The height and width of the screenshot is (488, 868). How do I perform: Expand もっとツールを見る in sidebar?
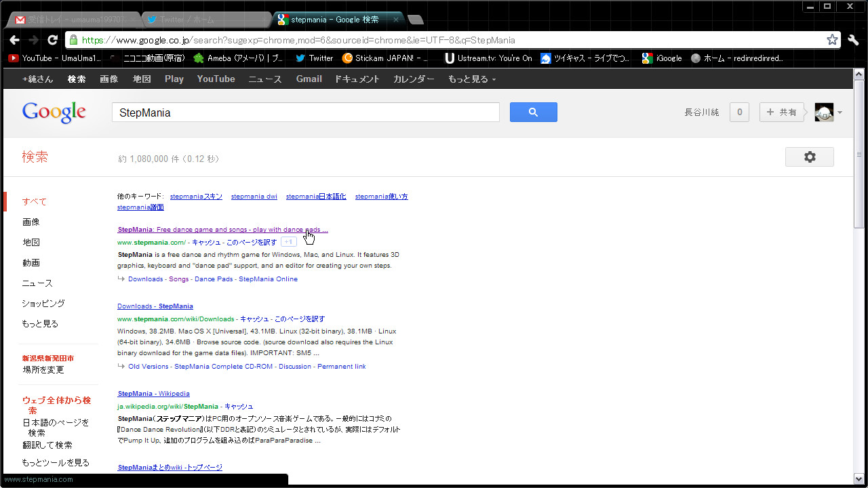(56, 463)
